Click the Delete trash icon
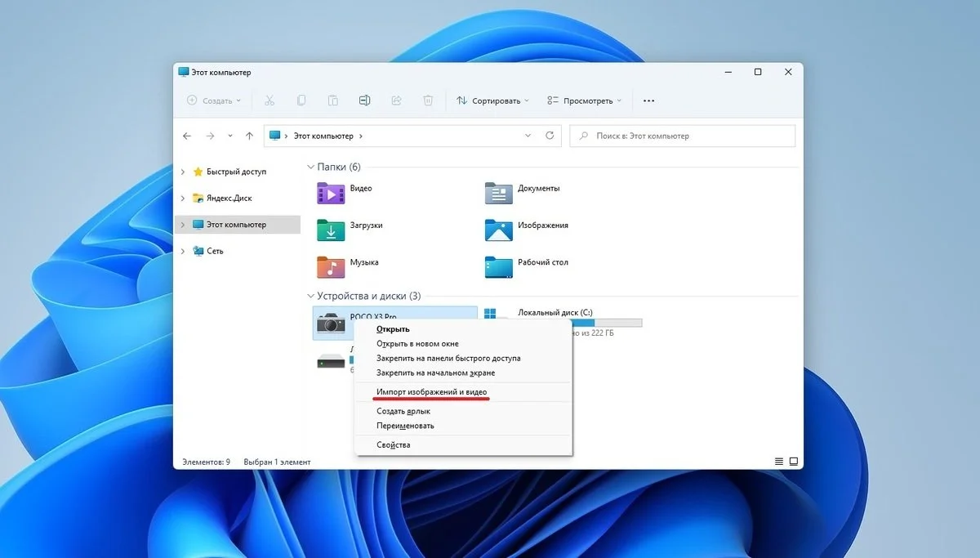The height and width of the screenshot is (558, 980). 428,100
